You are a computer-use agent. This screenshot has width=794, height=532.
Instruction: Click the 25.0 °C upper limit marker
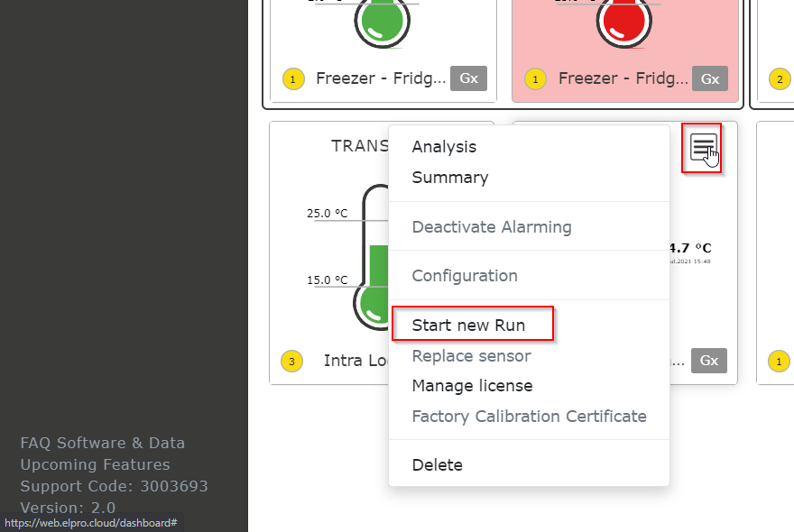327,214
